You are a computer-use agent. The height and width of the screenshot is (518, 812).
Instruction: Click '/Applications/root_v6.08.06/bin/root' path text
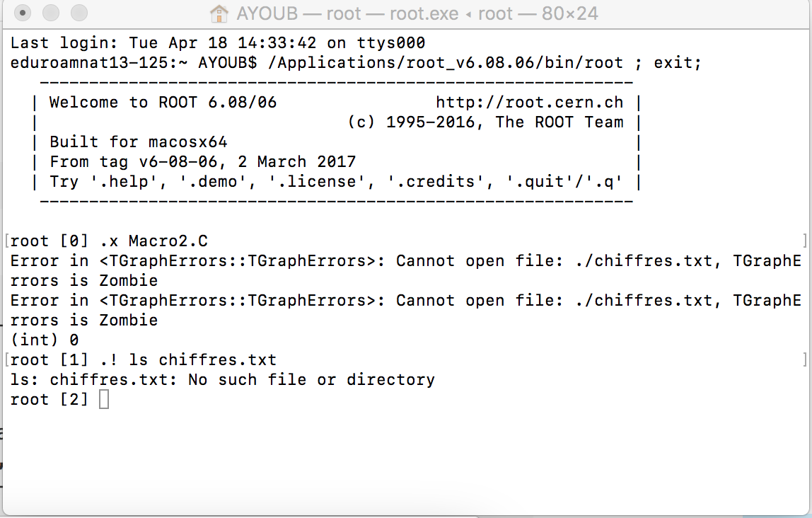pyautogui.click(x=446, y=63)
